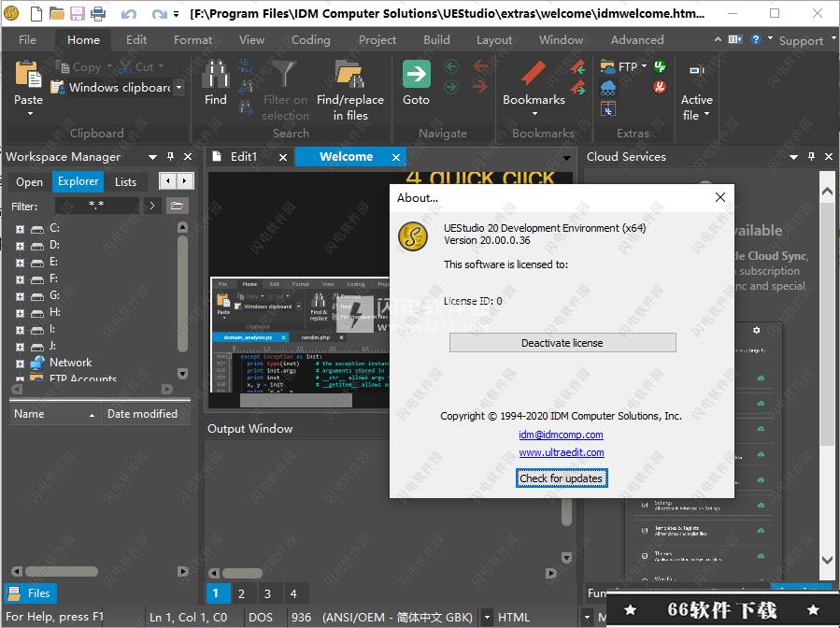The height and width of the screenshot is (628, 840).
Task: Select the Lists tab in Workspace Manager
Action: [125, 182]
